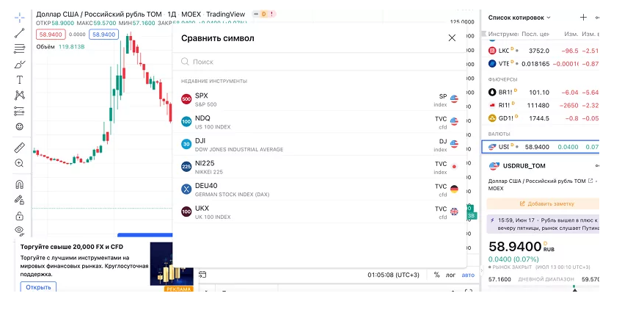644x321 pixels.
Task: Add symbol with the plus icon
Action: 583,18
